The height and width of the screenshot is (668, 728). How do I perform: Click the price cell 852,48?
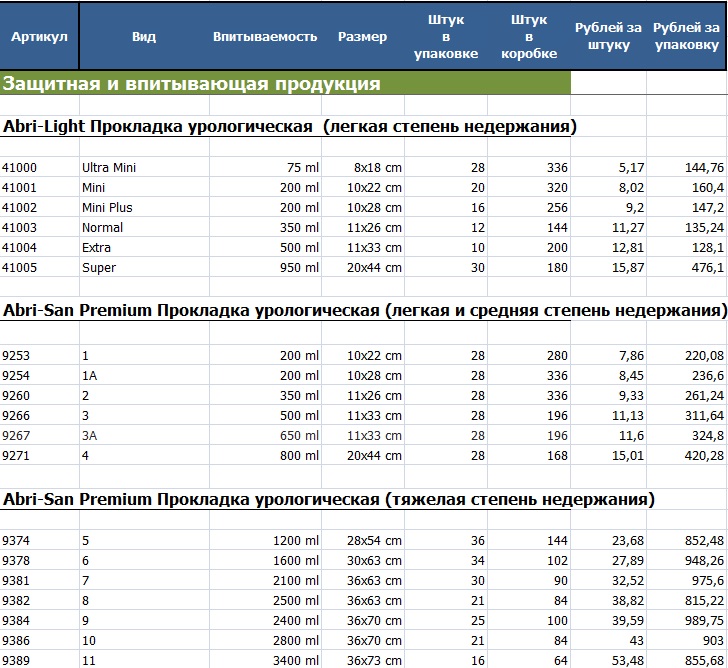(687, 540)
